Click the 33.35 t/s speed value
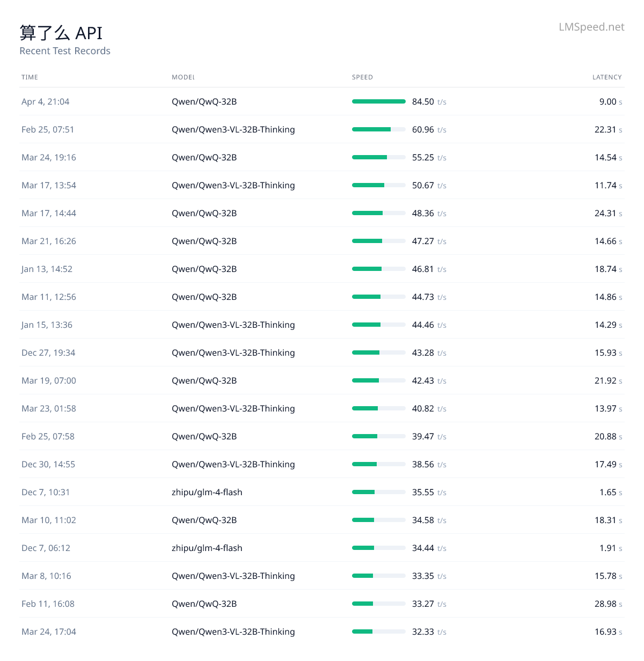The width and height of the screenshot is (644, 661). click(429, 576)
